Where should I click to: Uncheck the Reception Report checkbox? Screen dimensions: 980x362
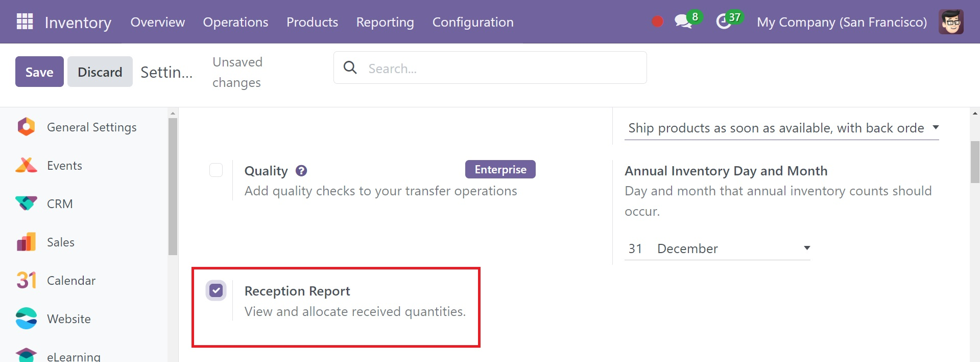click(216, 290)
